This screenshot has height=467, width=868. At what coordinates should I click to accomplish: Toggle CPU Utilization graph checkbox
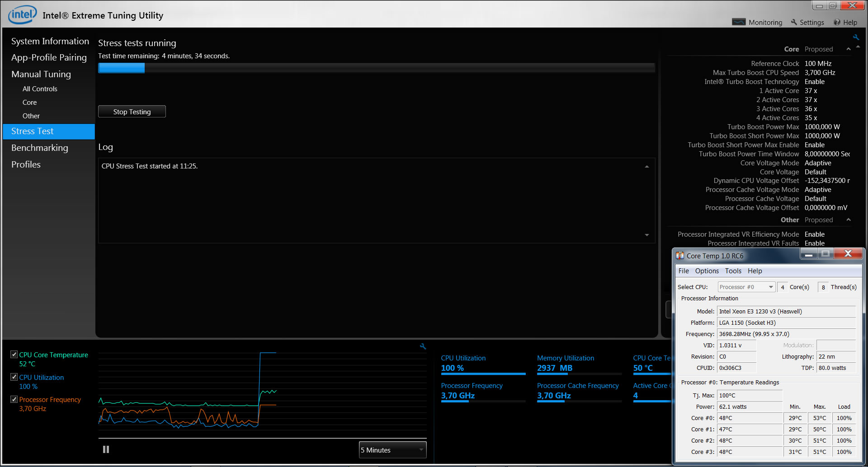coord(14,377)
